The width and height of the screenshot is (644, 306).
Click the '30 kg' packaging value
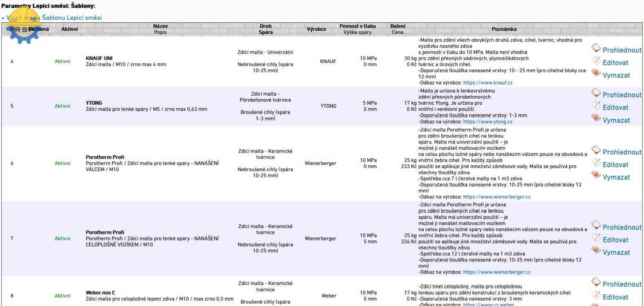[410, 58]
